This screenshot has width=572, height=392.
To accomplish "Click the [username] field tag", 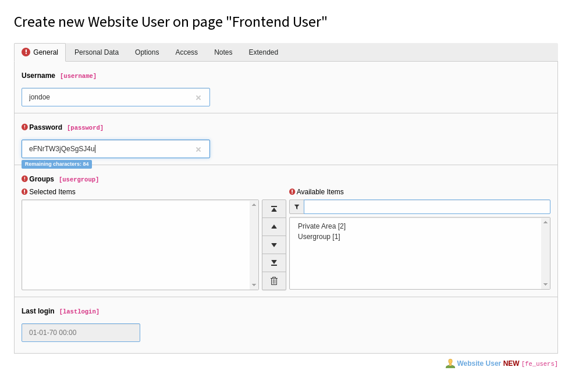I will (78, 76).
